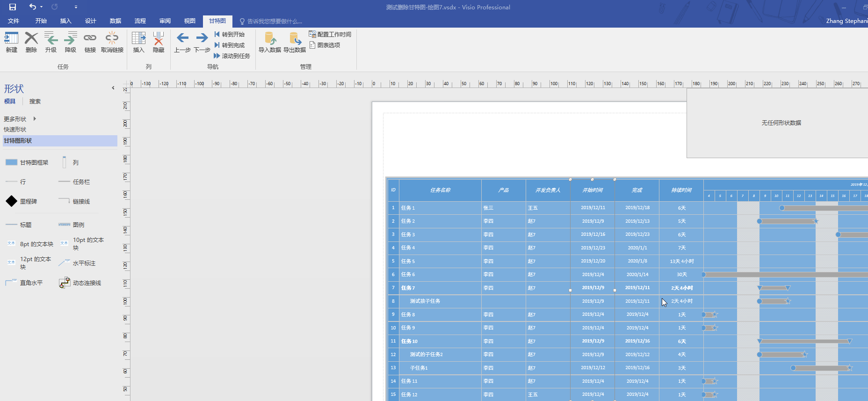Select the 甘特图框架 shape

pos(27,162)
